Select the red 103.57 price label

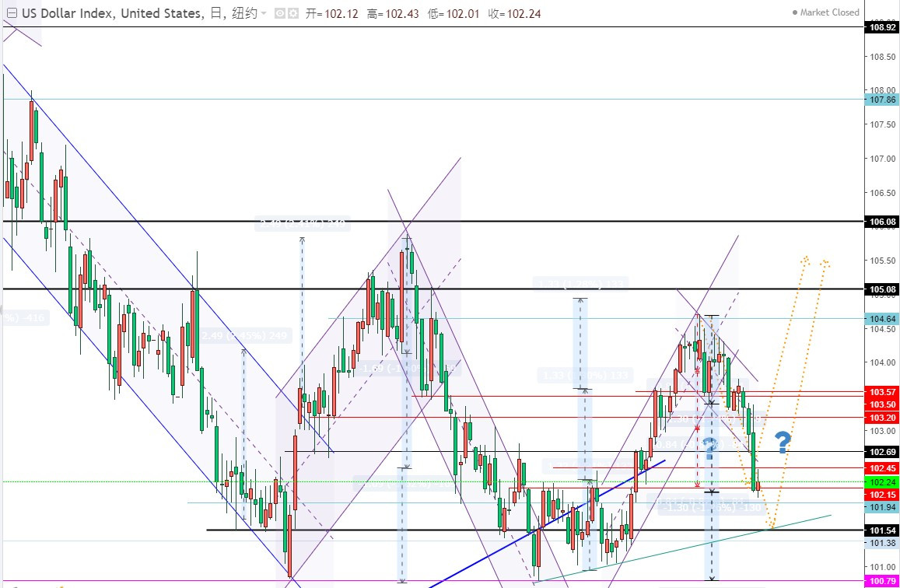coord(882,392)
